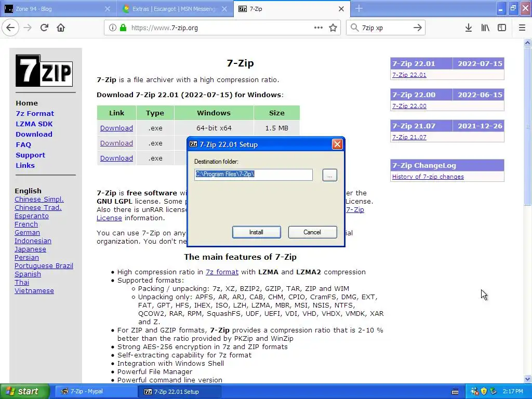Click the page scrollbar up arrow
Screen dimensions: 532x399
pos(527,43)
